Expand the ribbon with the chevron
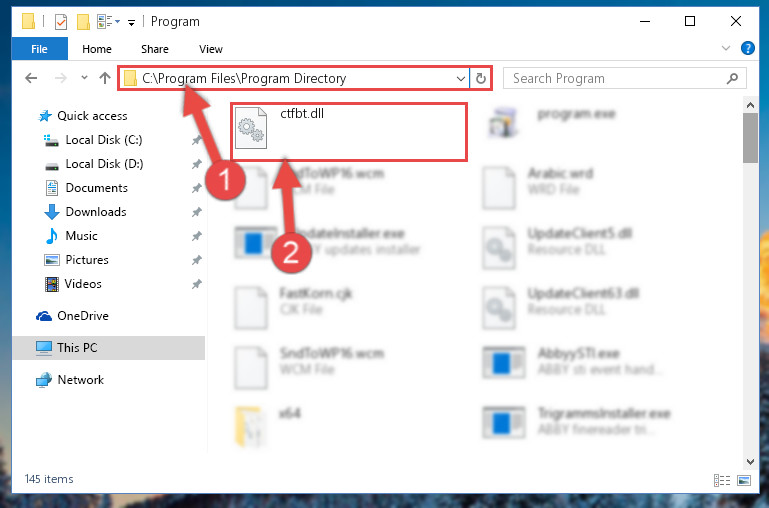This screenshot has width=769, height=508. [726, 48]
